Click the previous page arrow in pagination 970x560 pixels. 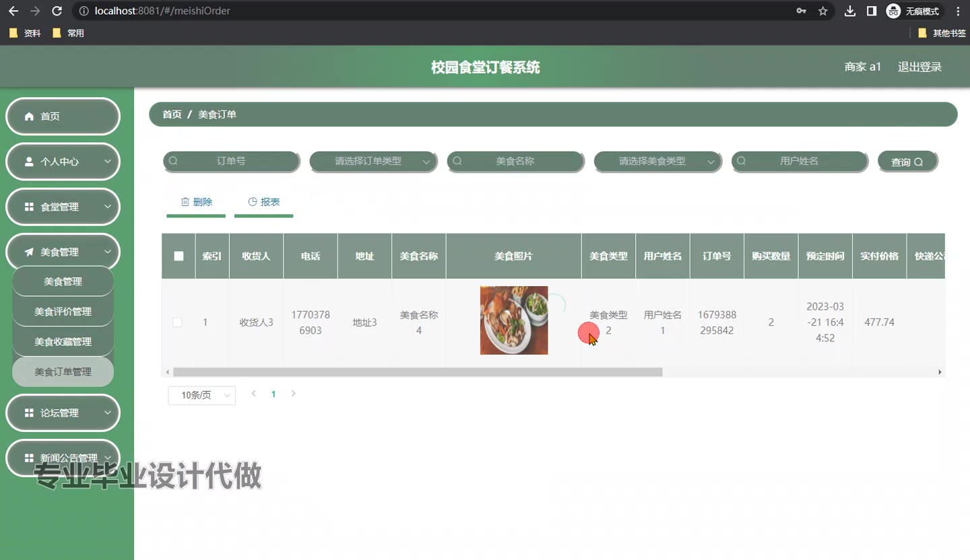[x=253, y=394]
